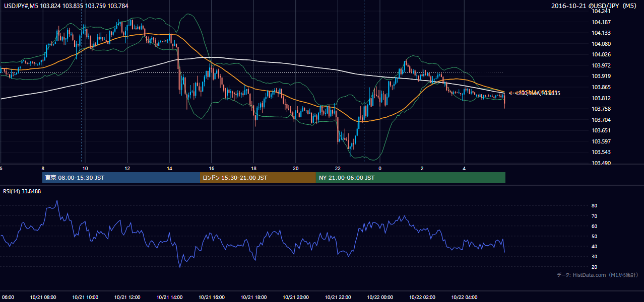This screenshot has width=644, height=302.
Task: Click the 10/21 16:00 time axis label
Action: point(212,297)
